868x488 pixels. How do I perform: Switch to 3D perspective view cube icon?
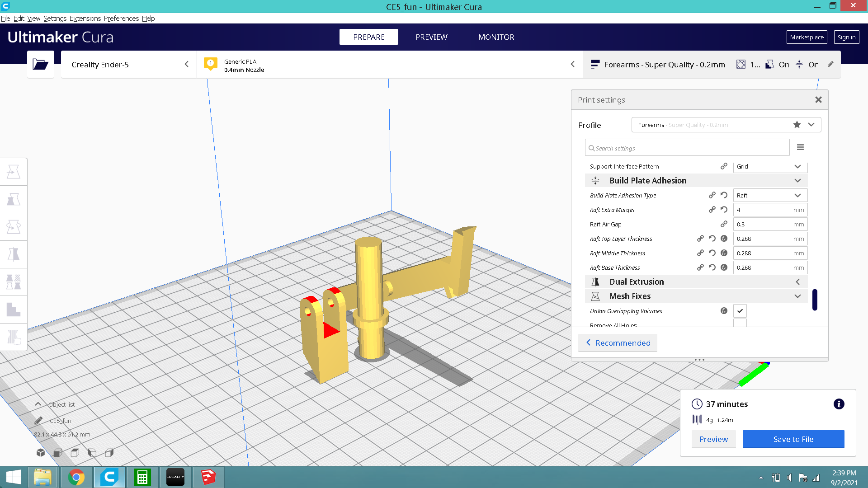(x=41, y=452)
